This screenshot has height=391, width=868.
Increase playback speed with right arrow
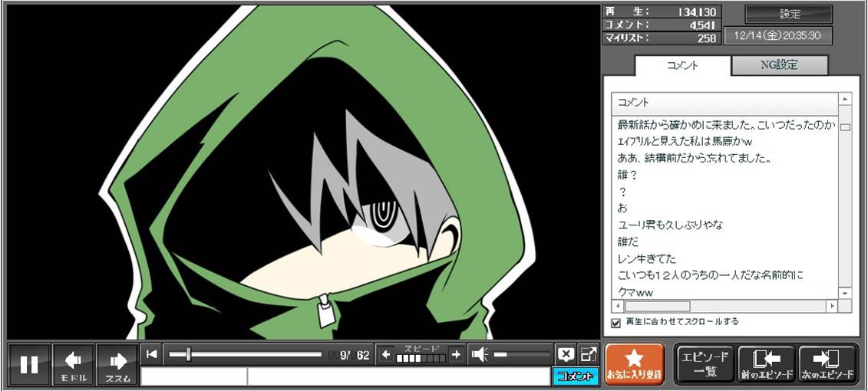456,354
